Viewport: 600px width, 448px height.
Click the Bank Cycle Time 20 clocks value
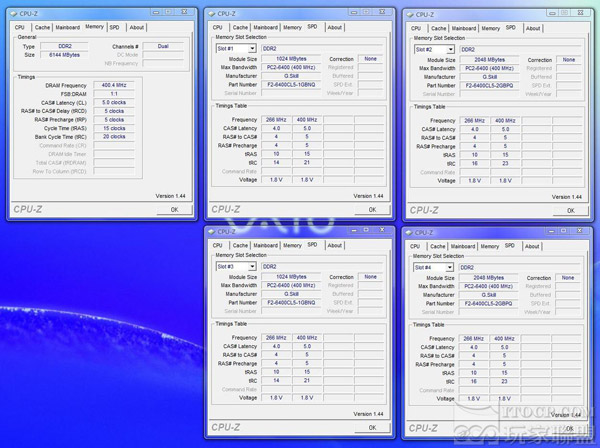point(114,137)
